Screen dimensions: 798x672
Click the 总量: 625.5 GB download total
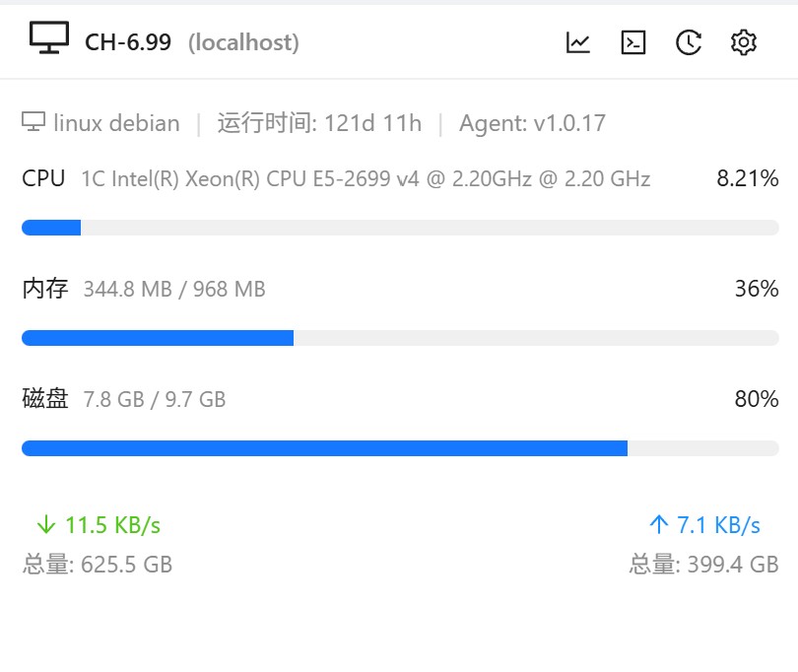98,565
